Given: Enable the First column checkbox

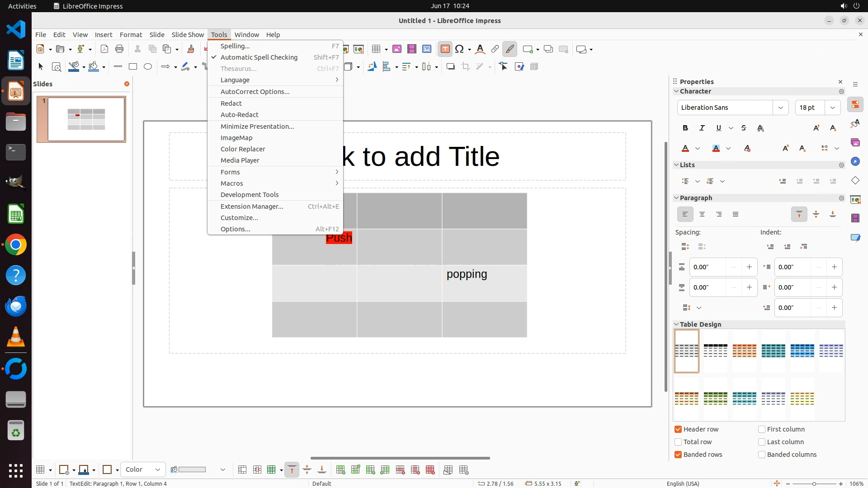Looking at the screenshot, I should [x=762, y=429].
